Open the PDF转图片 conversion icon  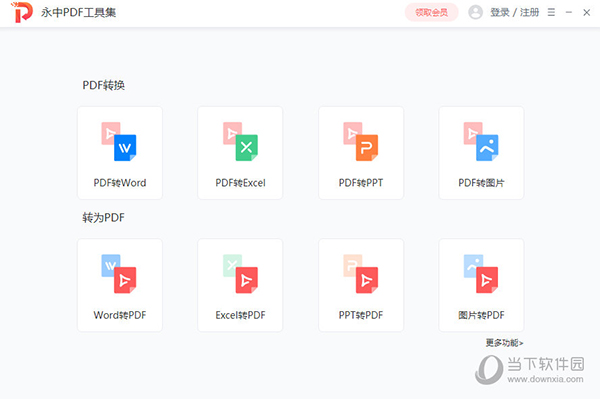(481, 142)
